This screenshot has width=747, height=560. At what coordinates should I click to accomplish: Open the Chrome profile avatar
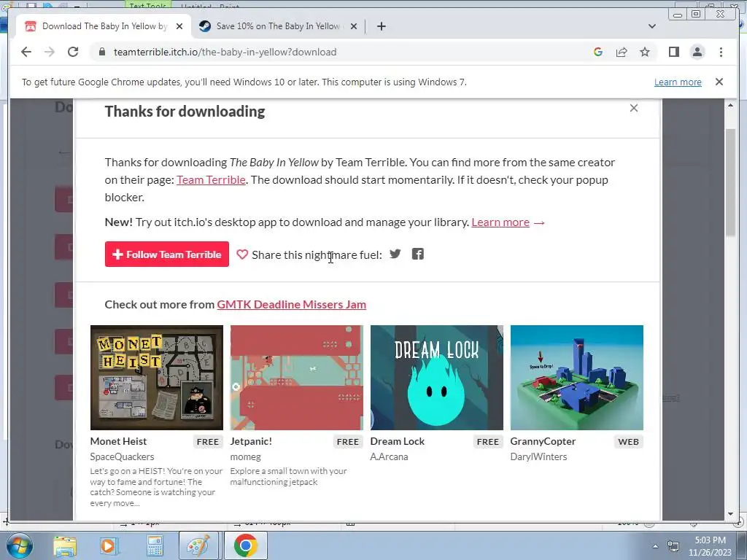[697, 52]
